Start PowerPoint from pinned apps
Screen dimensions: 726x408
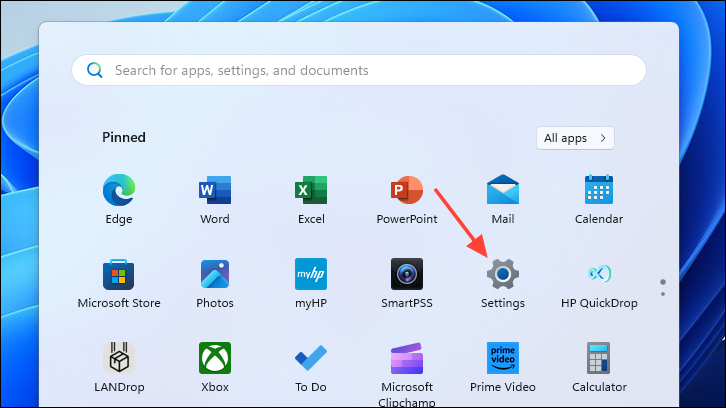tap(407, 191)
